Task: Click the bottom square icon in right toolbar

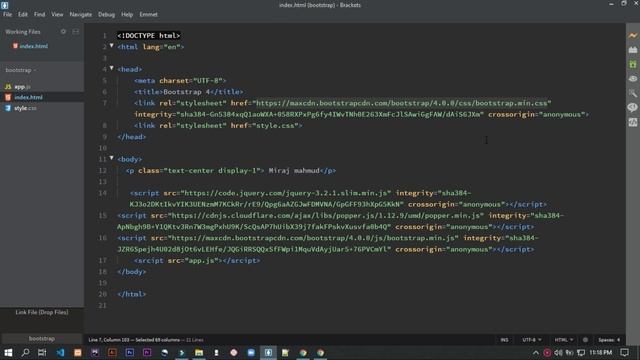Action: [633, 122]
